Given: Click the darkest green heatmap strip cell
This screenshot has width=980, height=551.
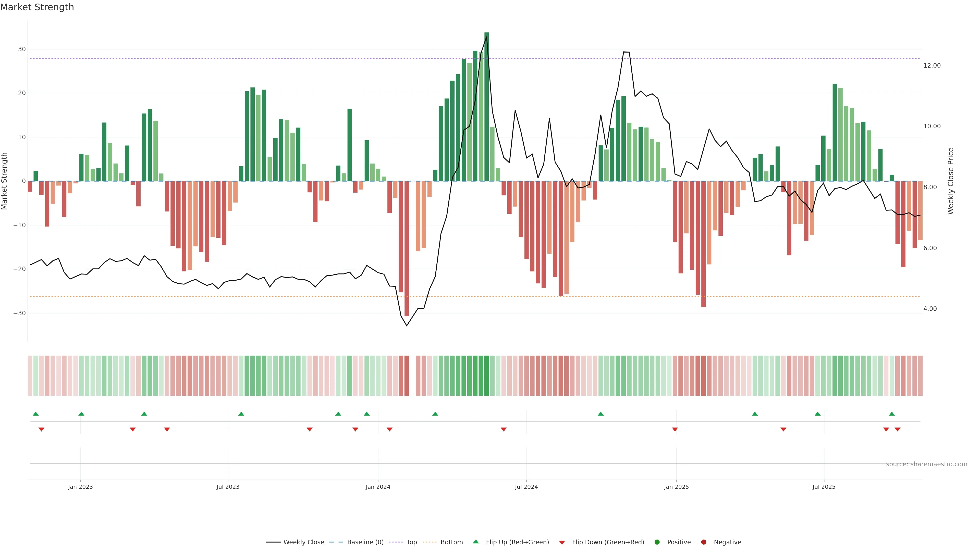Looking at the screenshot, I should coord(487,375).
